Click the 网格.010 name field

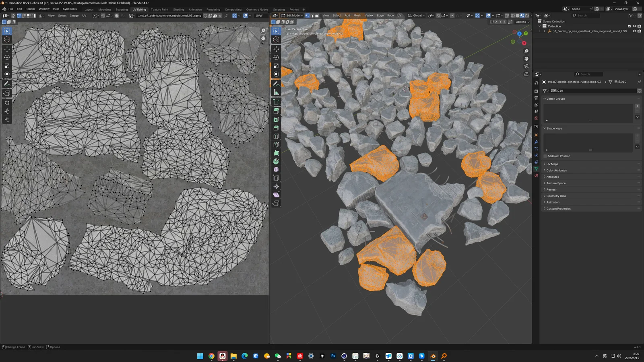click(x=592, y=90)
